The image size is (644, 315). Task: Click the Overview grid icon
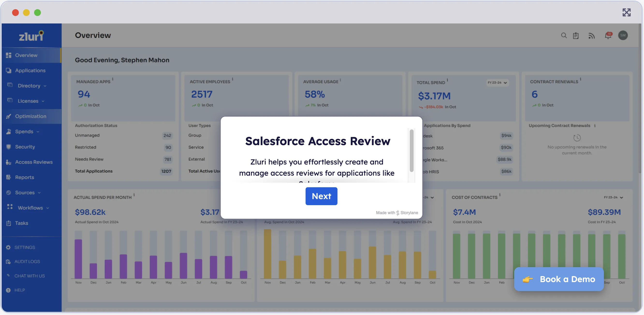click(8, 55)
